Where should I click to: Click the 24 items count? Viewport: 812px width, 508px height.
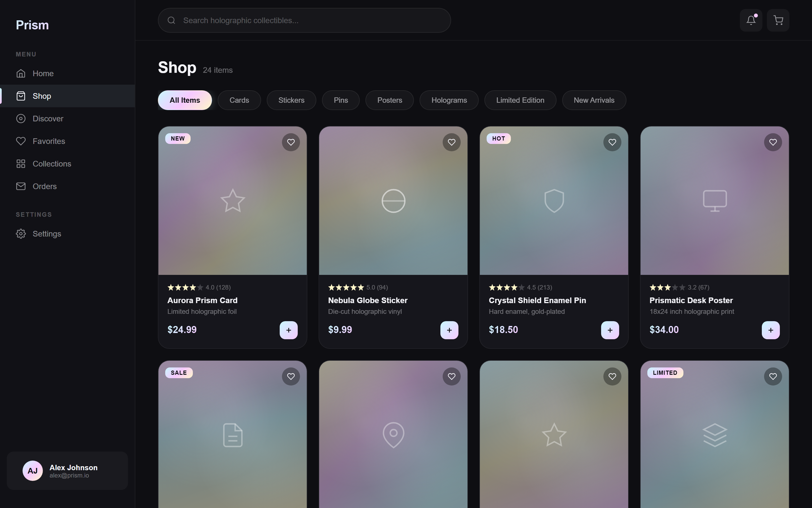(218, 70)
